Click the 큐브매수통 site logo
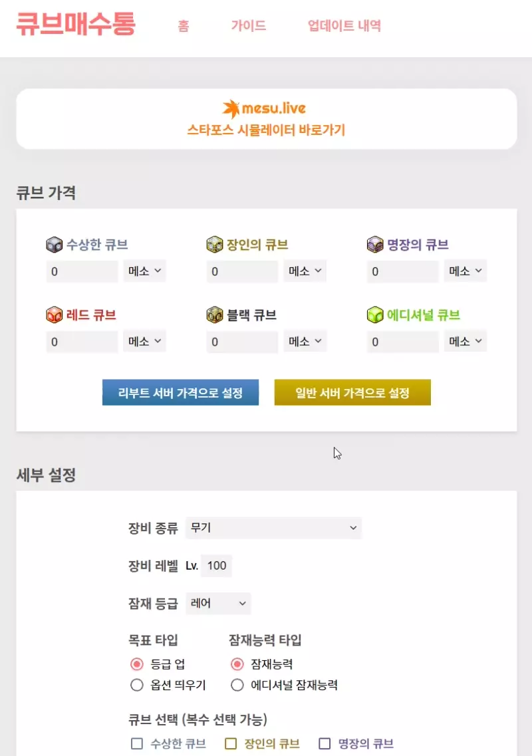 pyautogui.click(x=76, y=25)
